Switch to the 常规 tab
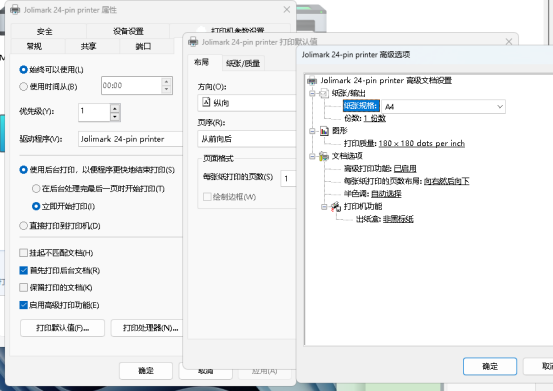 (34, 46)
